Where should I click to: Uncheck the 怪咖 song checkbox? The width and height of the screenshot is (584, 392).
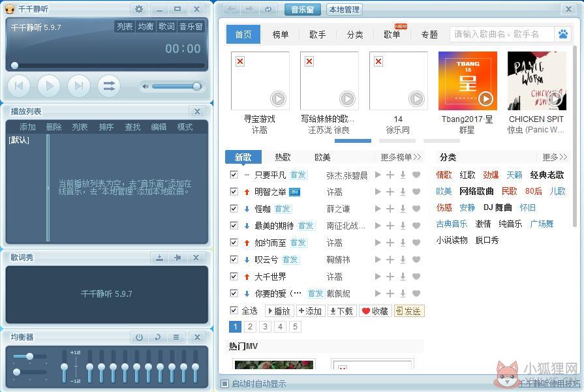(234, 209)
